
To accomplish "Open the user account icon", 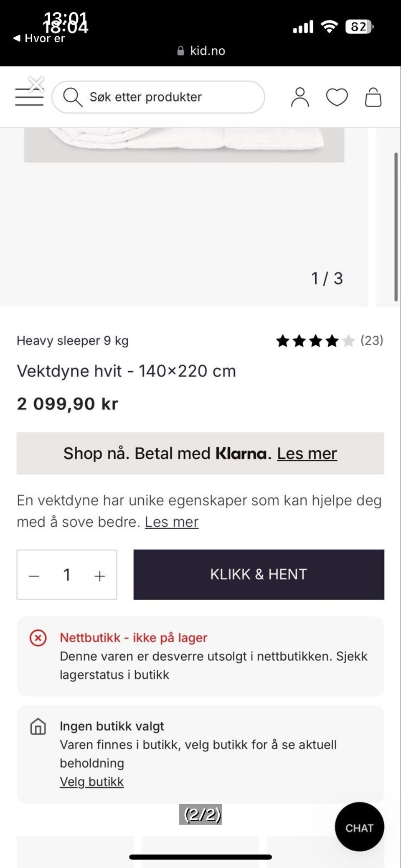I will click(x=300, y=97).
